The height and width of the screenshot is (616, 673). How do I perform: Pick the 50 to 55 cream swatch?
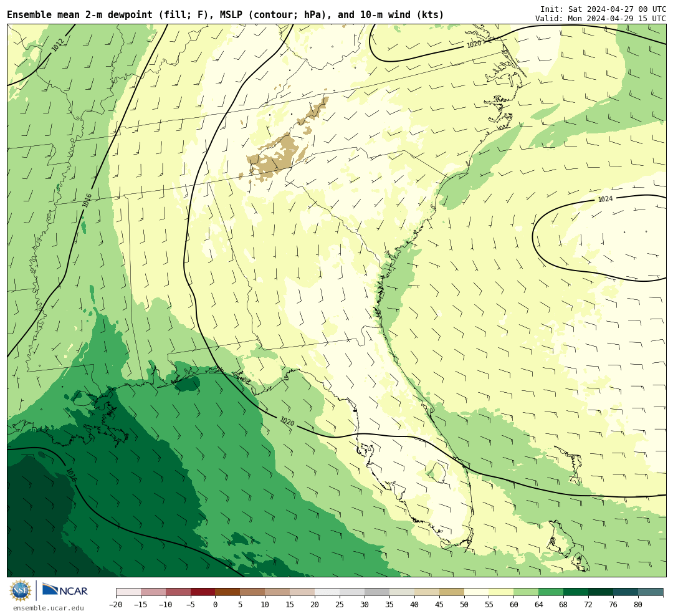(x=477, y=592)
